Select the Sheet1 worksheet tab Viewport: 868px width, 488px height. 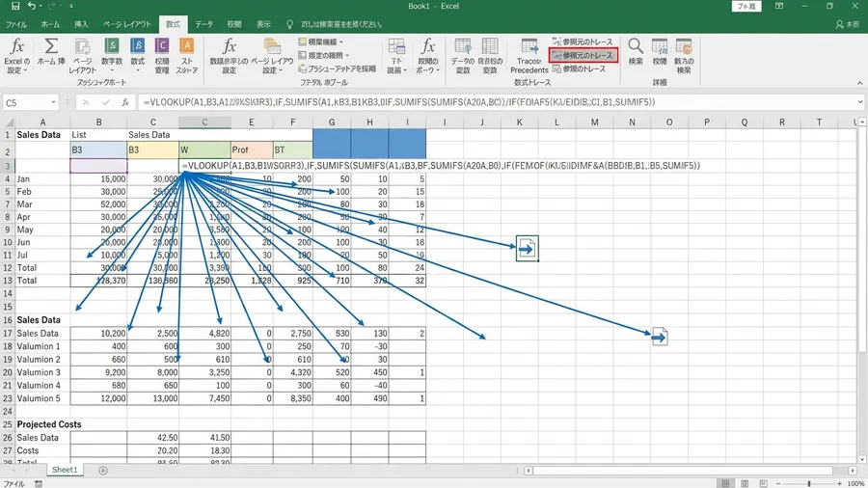(65, 470)
